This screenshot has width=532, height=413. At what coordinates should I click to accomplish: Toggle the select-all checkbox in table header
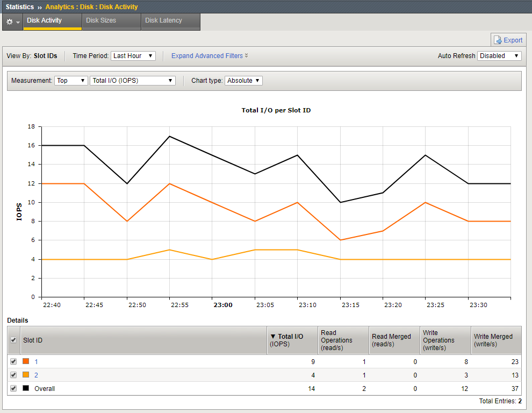click(13, 340)
